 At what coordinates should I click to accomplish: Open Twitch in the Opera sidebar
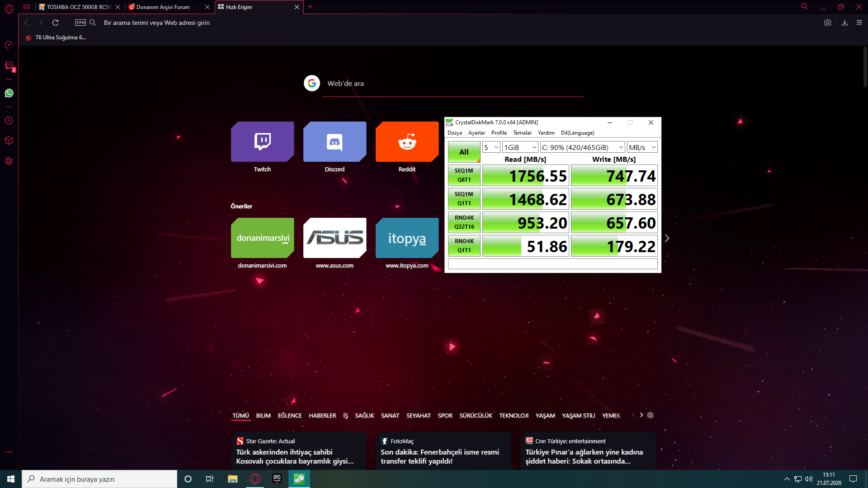coord(9,66)
